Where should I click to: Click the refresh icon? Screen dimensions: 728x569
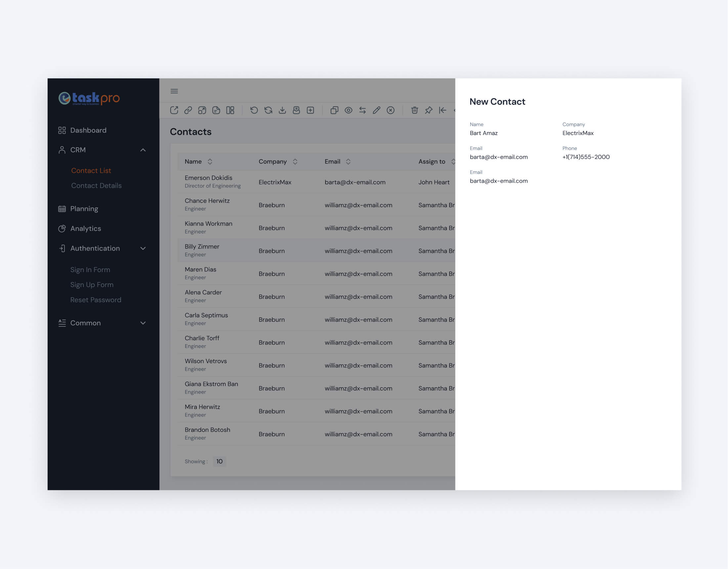pyautogui.click(x=268, y=110)
